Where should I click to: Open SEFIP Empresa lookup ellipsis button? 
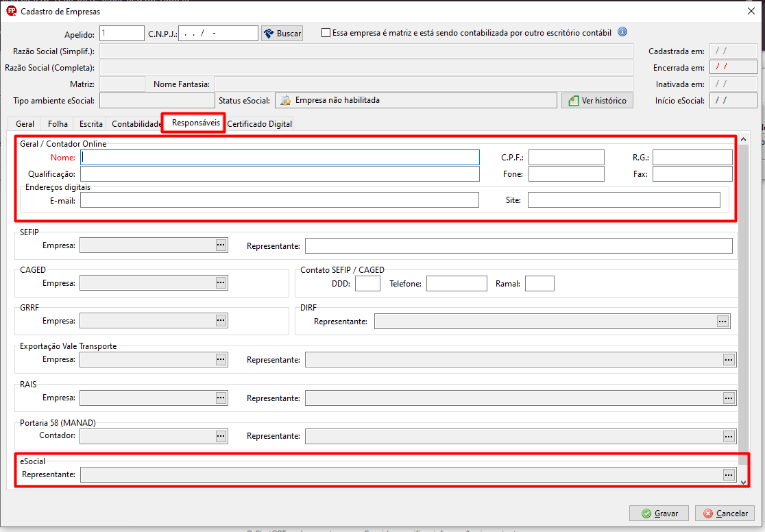coord(221,245)
